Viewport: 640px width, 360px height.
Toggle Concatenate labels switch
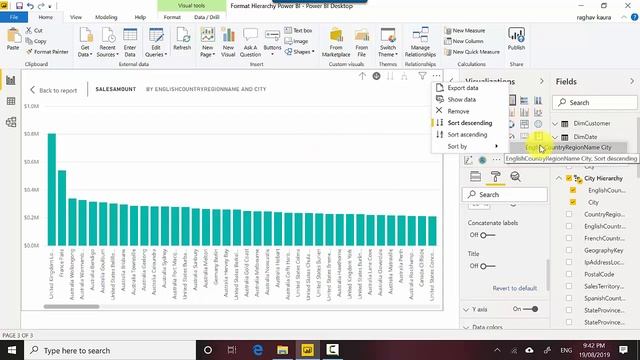487,235
